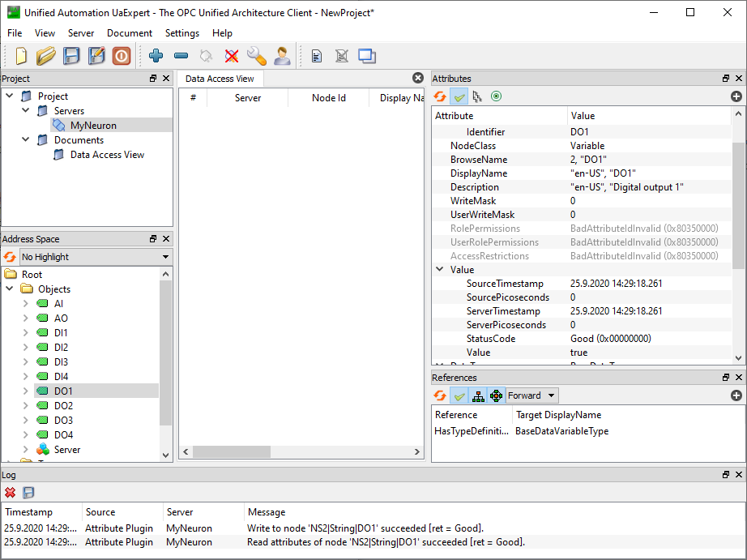Open the View menu
Screen dimensions: 747x560
45,33
